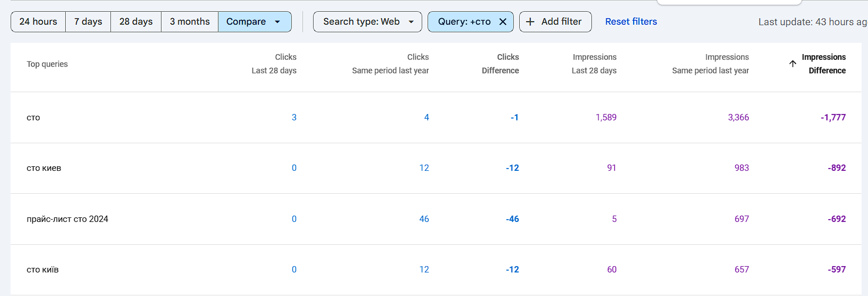Choose the 28 days date range
This screenshot has width=868, height=296.
136,22
